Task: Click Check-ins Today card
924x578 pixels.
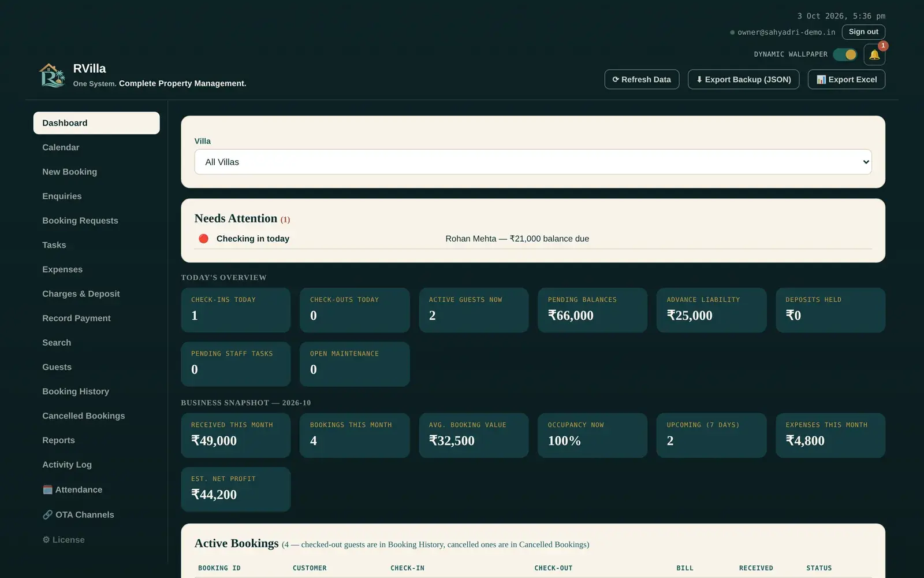Action: click(236, 310)
